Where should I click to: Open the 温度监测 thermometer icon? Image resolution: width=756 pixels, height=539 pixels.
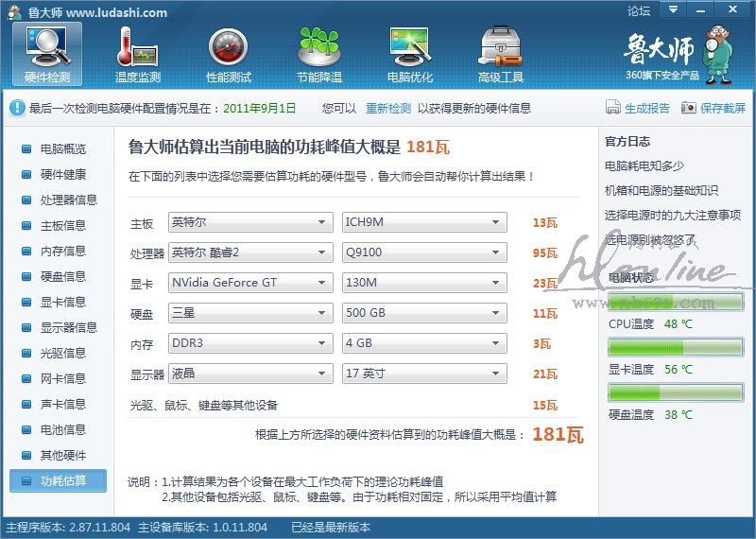(x=137, y=47)
